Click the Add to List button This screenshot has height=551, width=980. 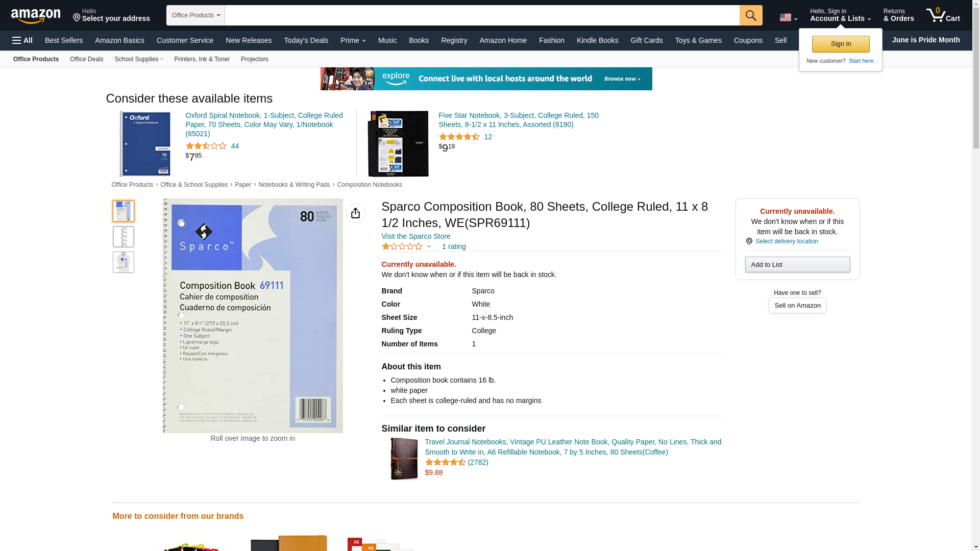pos(797,264)
